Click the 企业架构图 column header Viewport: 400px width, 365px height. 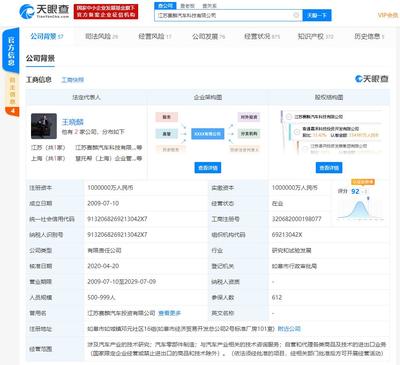(x=208, y=97)
